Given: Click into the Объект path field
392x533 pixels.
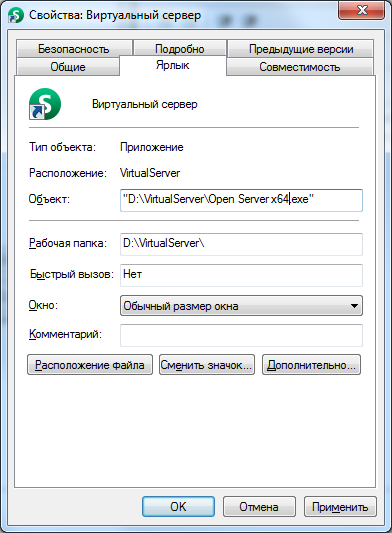Looking at the screenshot, I should 241,200.
